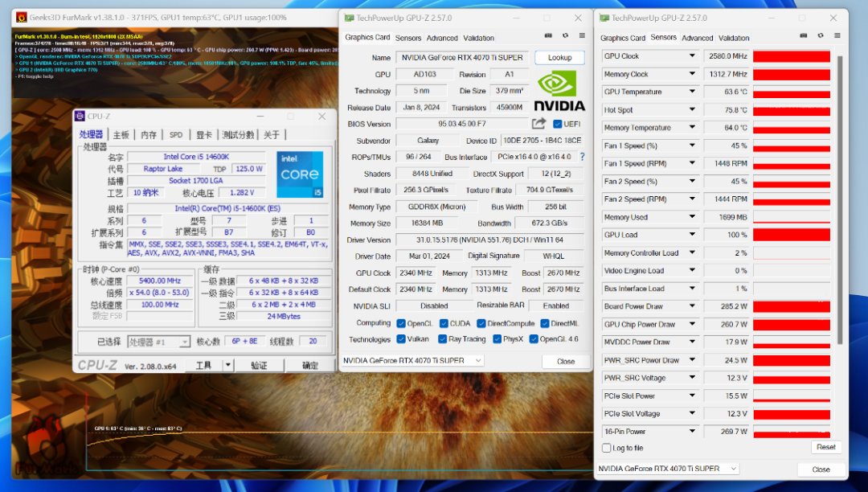Toggle the DirectML checkbox
Image resolution: width=868 pixels, height=492 pixels.
click(x=545, y=323)
